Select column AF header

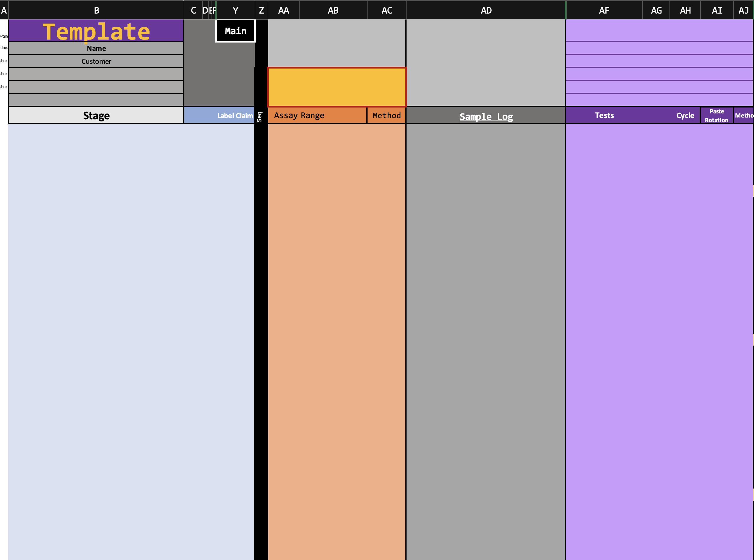tap(604, 10)
